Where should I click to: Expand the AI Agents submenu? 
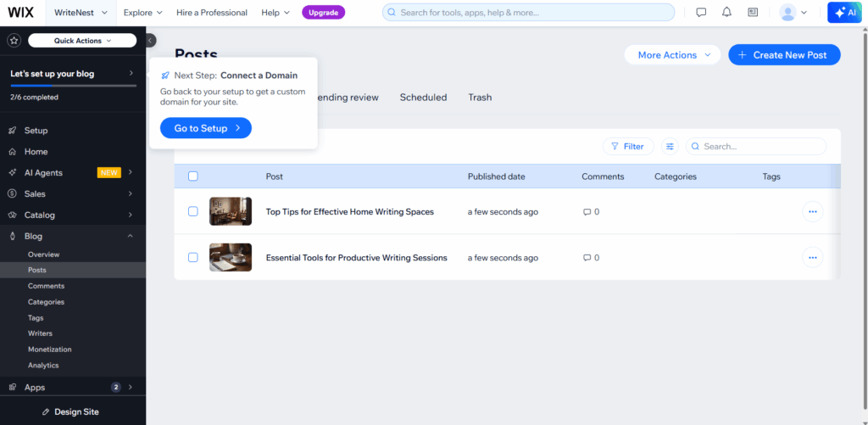(x=131, y=173)
